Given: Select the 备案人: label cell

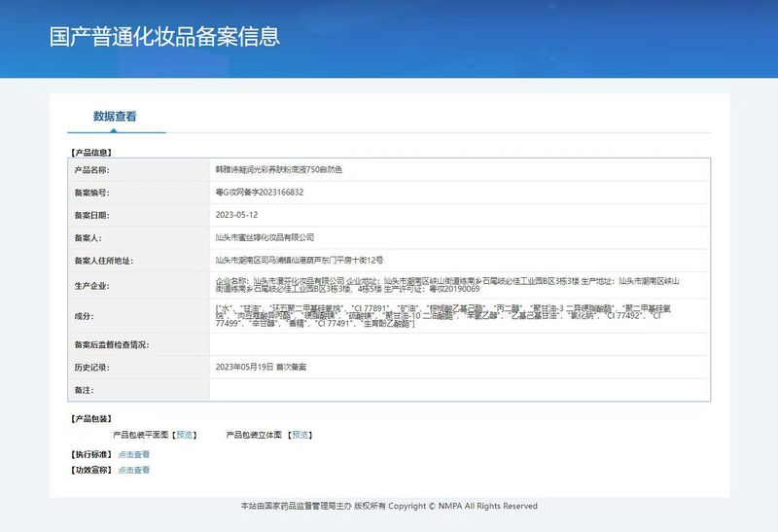Looking at the screenshot, I should pyautogui.click(x=139, y=237).
